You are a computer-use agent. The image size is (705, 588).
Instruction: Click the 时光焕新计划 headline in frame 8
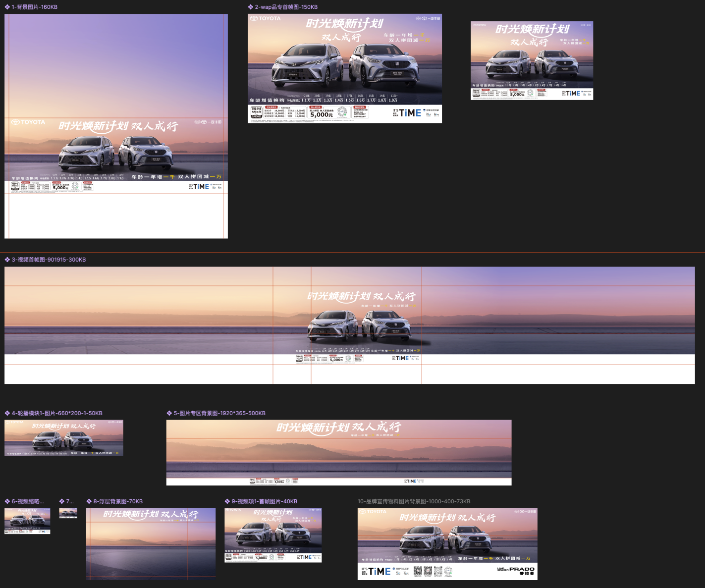[x=131, y=514]
